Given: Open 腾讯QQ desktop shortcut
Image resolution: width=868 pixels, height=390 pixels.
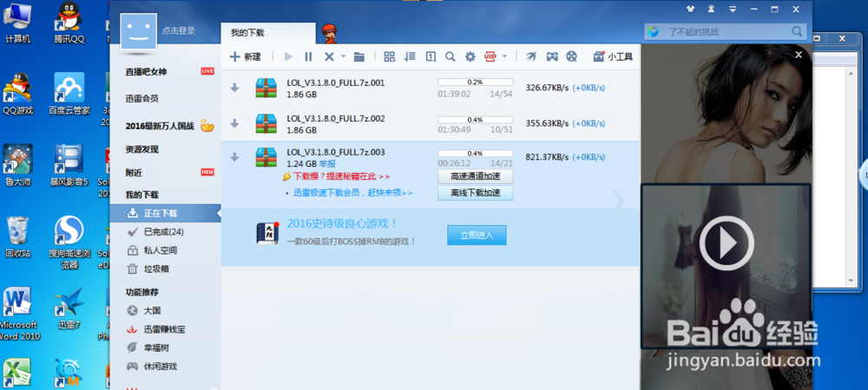Looking at the screenshot, I should pos(69,23).
